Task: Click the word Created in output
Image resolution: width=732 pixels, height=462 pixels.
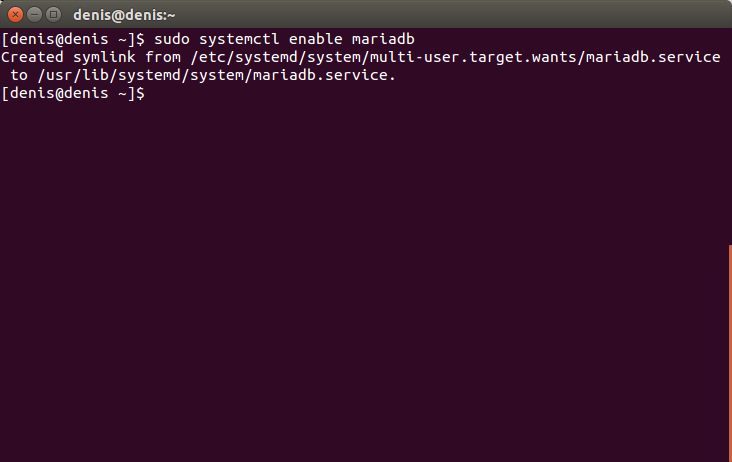Action: (32, 57)
